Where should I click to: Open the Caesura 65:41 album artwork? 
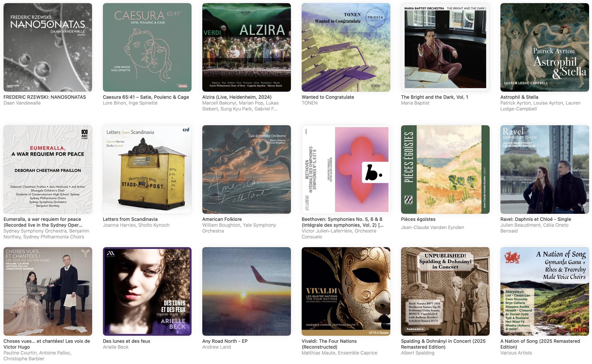(147, 47)
